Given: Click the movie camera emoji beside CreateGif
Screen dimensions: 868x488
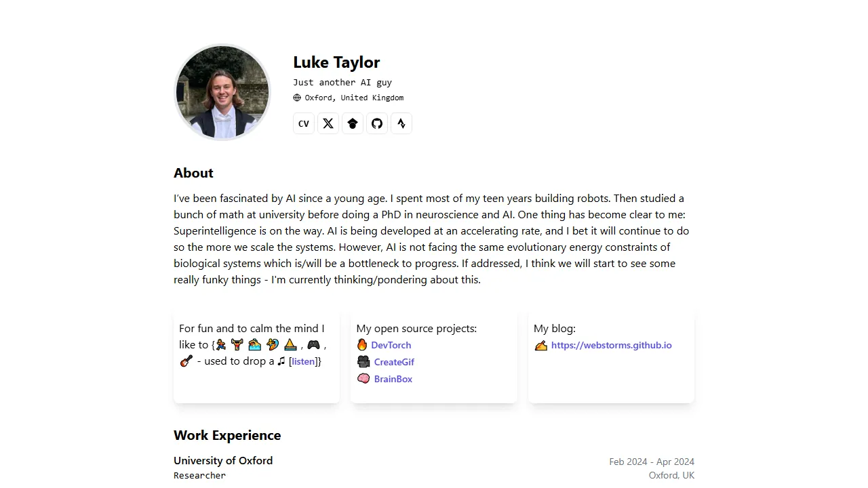Looking at the screenshot, I should 363,361.
